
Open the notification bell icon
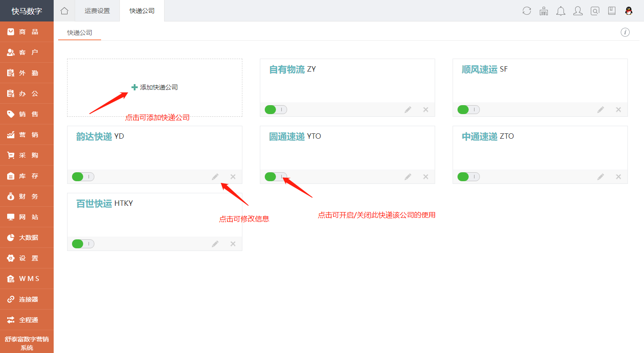coord(561,11)
